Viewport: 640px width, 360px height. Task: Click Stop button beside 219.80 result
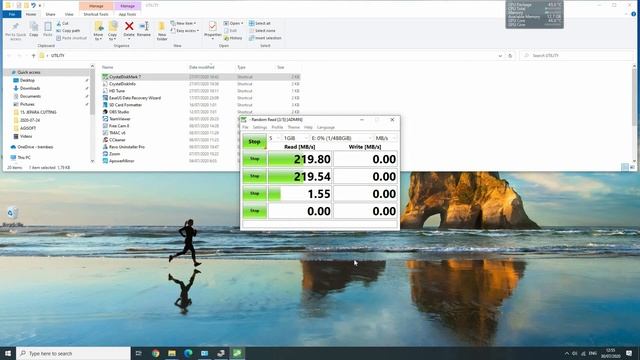(x=254, y=159)
